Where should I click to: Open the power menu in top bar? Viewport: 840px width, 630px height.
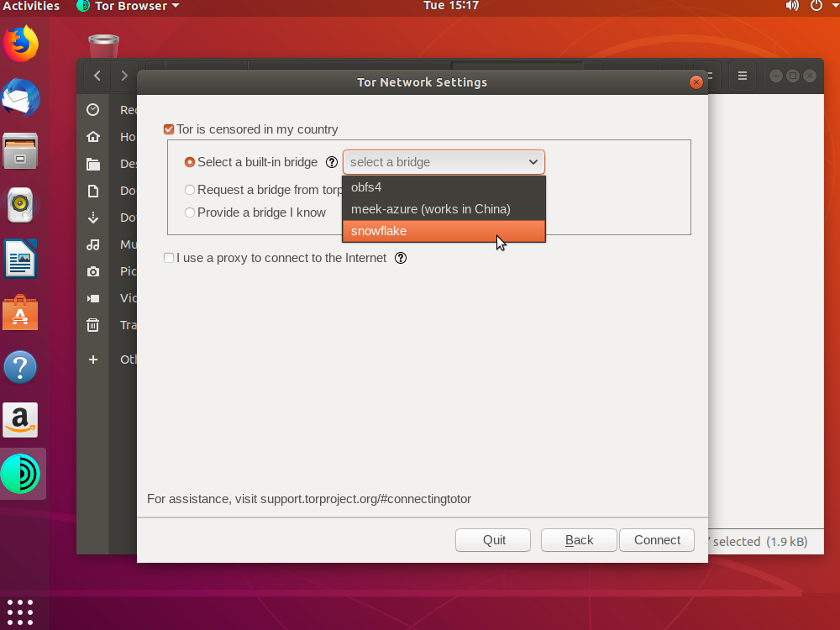[x=816, y=6]
